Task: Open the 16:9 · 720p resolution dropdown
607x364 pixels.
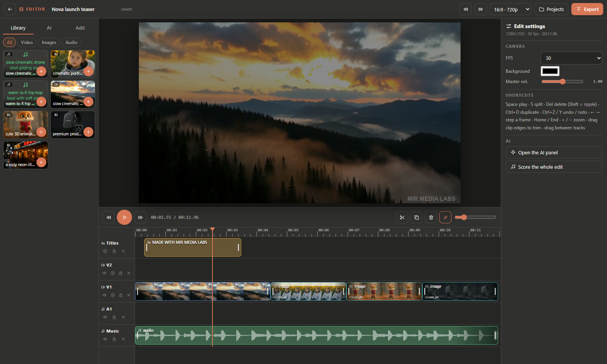Action: [x=511, y=9]
